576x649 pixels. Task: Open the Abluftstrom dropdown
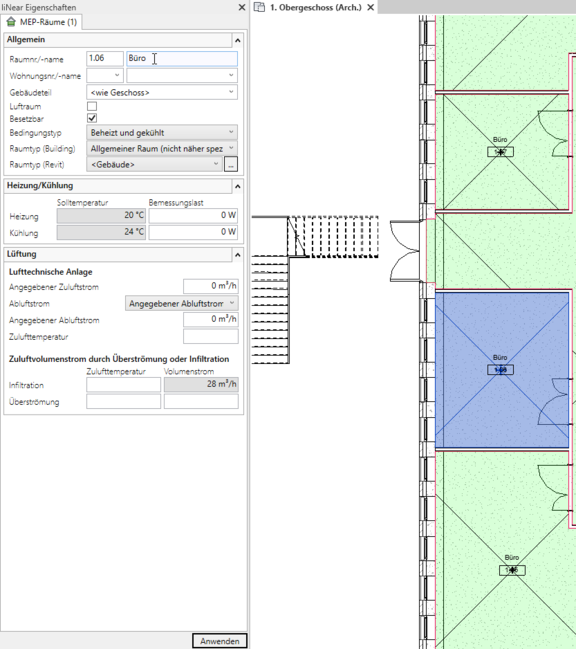pos(182,303)
